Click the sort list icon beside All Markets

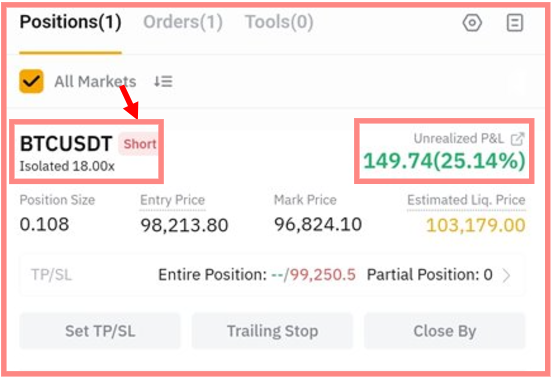(x=163, y=81)
